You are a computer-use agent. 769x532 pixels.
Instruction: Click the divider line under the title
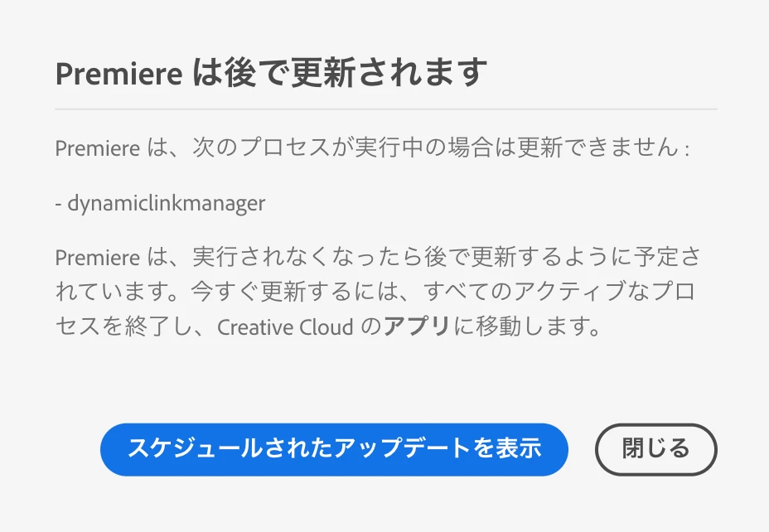click(x=386, y=109)
